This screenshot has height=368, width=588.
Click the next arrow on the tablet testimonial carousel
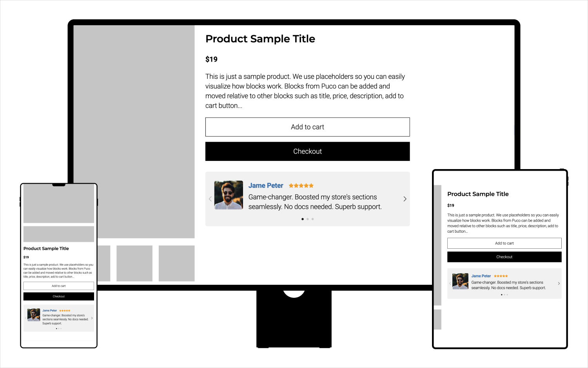559,283
